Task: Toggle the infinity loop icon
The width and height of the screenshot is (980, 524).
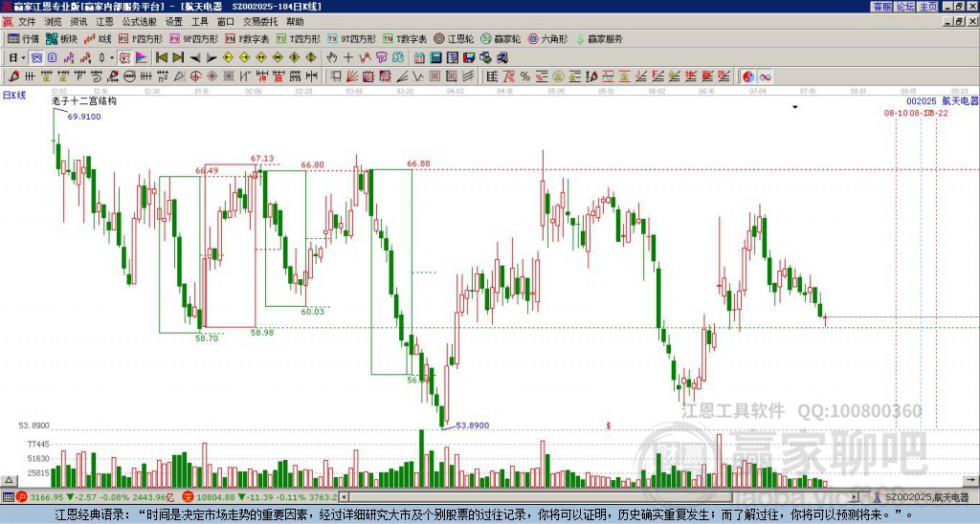Action: (765, 76)
